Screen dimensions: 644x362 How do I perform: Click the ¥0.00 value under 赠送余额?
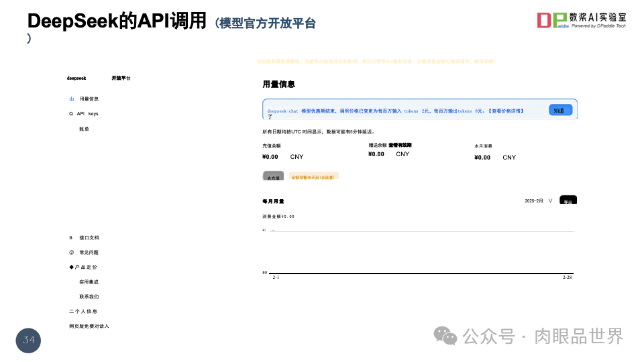coord(376,154)
